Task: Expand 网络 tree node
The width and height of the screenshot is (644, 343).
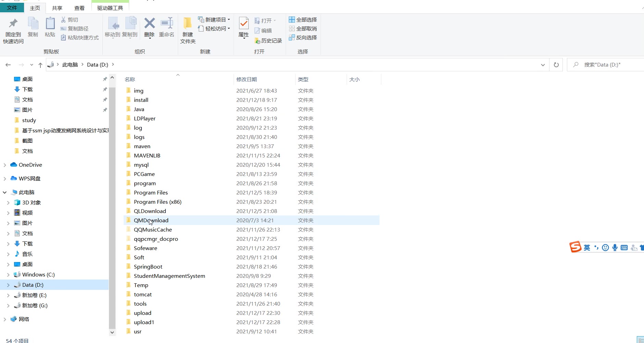Action: click(5, 319)
